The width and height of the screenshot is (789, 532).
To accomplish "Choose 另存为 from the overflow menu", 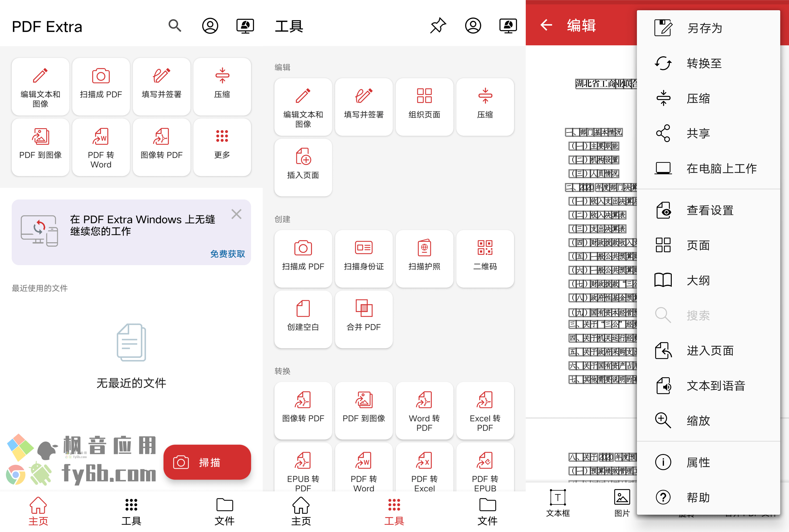I will tap(709, 28).
